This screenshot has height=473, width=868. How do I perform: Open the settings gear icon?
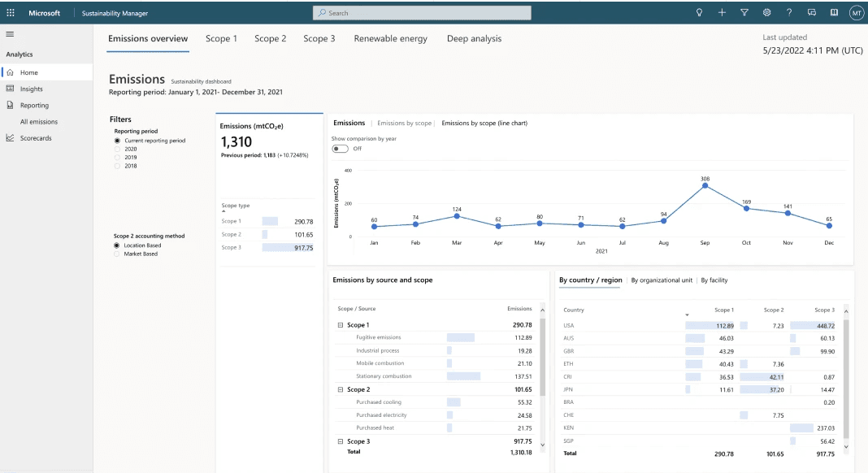point(766,13)
